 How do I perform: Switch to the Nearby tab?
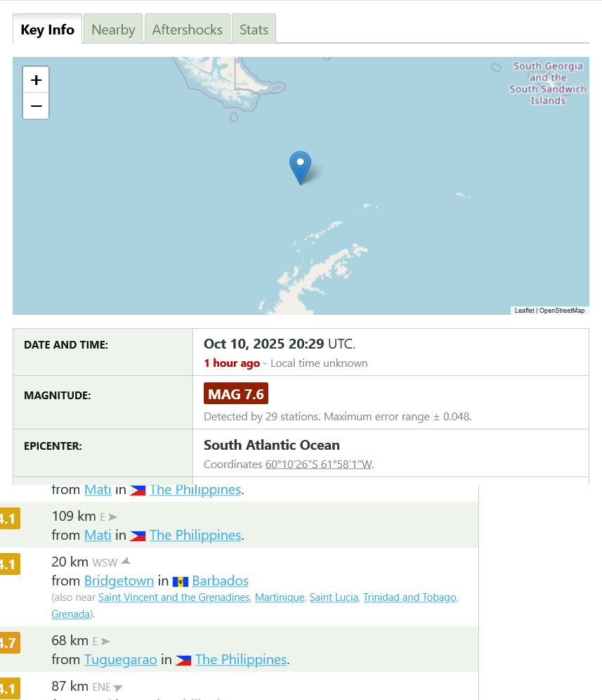tap(113, 30)
